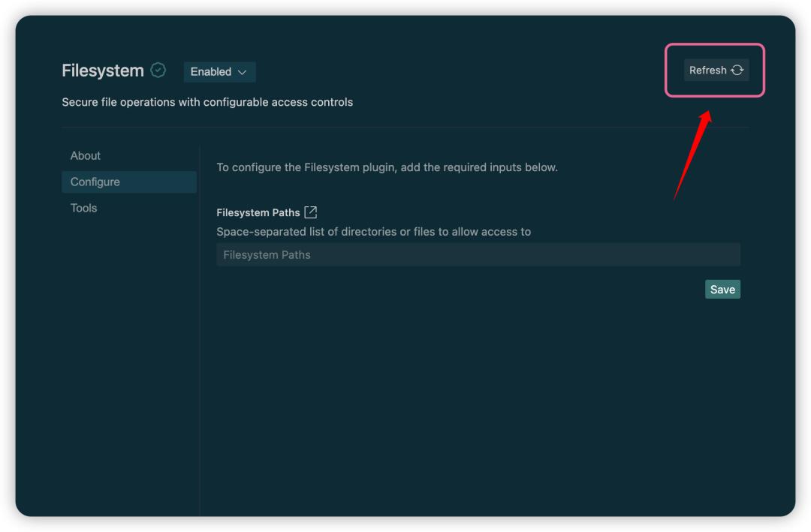The width and height of the screenshot is (811, 532).
Task: Open the external link icon next to Filesystem Paths
Action: coord(311,212)
